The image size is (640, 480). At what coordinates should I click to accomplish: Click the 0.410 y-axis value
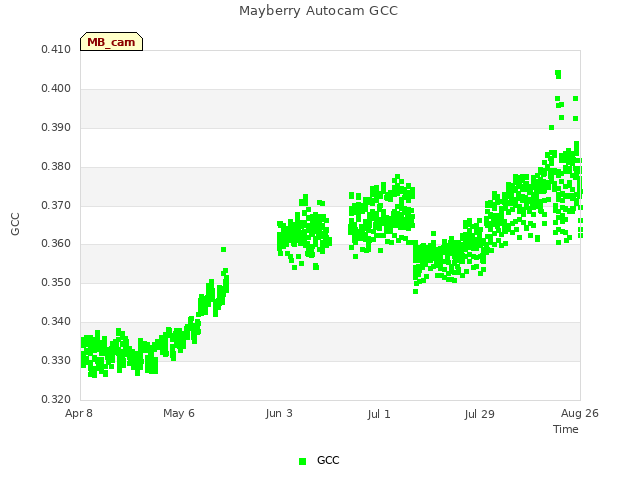pyautogui.click(x=56, y=49)
